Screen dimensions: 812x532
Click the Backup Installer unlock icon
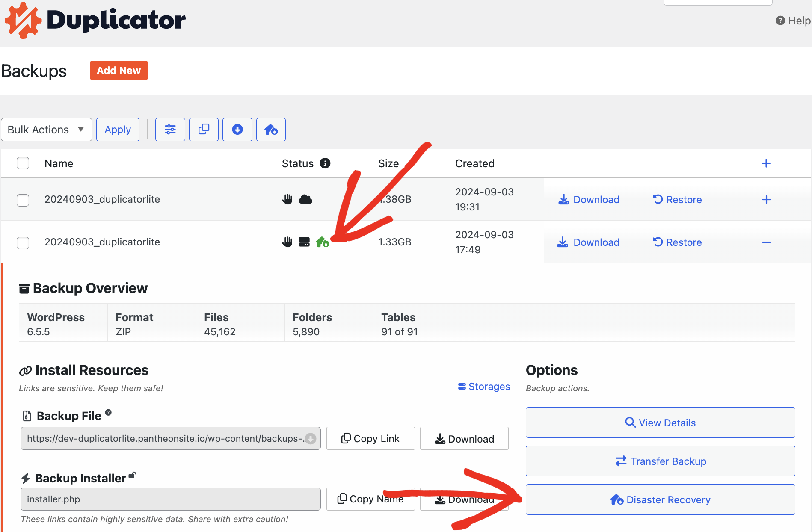pyautogui.click(x=132, y=475)
